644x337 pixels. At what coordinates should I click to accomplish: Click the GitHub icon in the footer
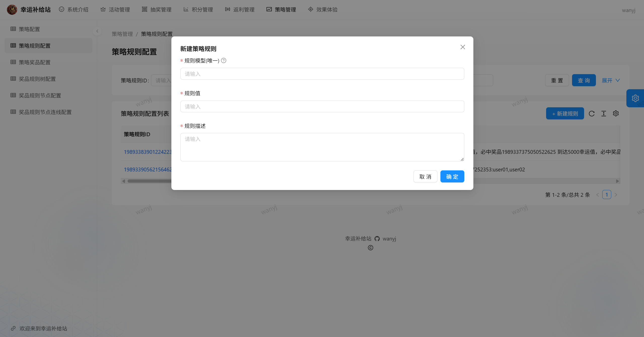377,239
